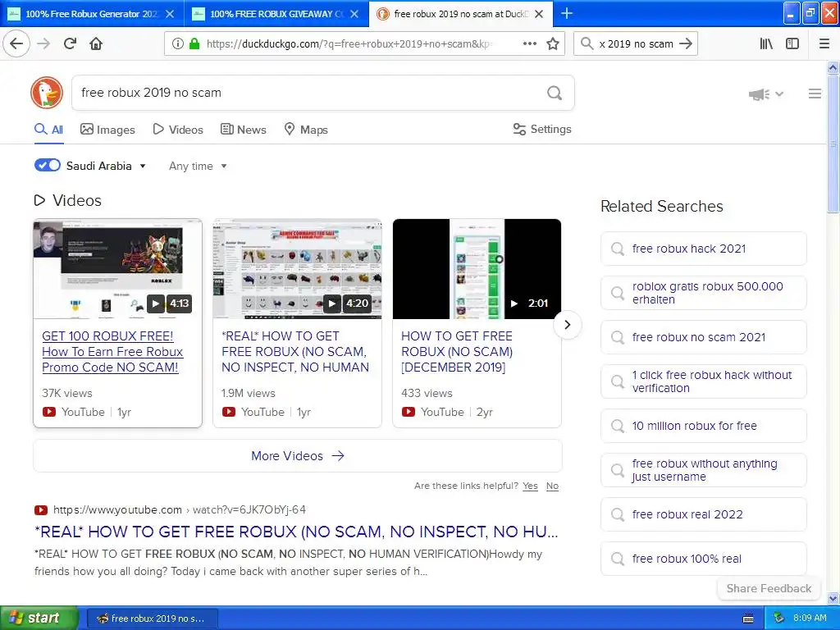Go back to the previous page
This screenshot has width=840, height=630.
pos(16,43)
